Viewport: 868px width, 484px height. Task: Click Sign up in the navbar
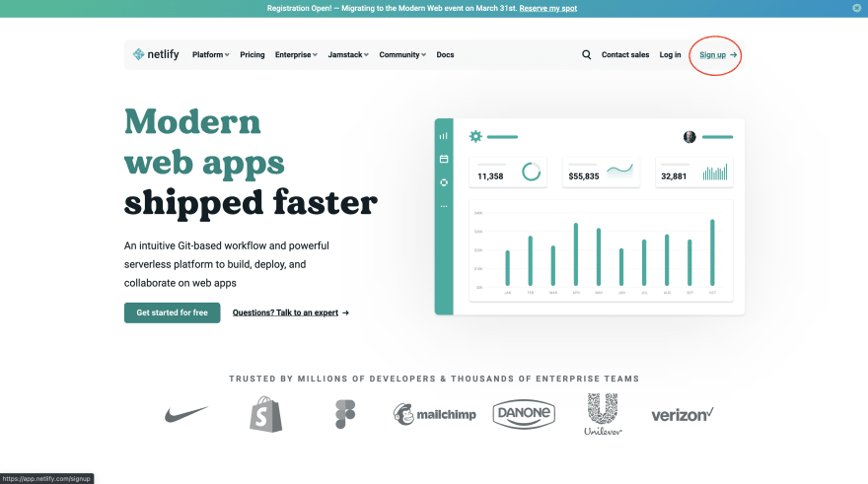(718, 55)
